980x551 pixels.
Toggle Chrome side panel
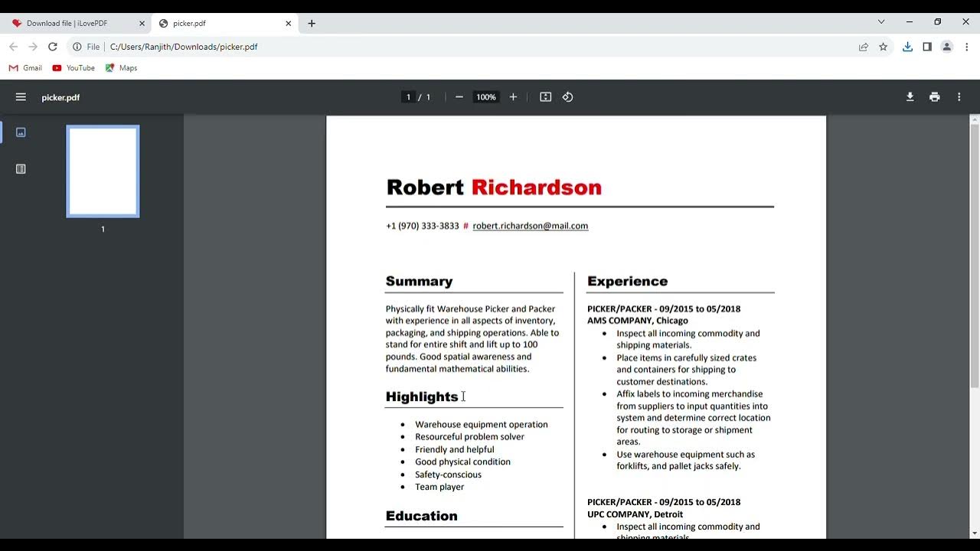(926, 47)
